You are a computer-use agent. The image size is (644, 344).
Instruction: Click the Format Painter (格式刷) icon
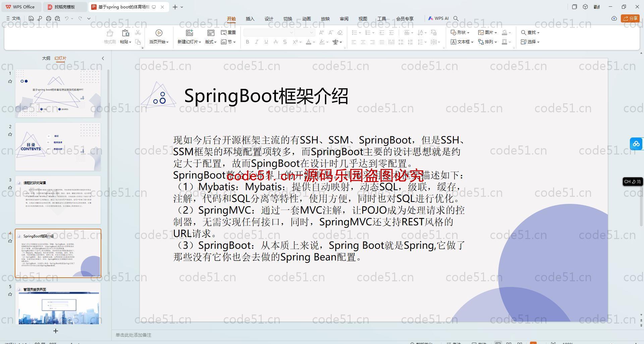click(110, 33)
